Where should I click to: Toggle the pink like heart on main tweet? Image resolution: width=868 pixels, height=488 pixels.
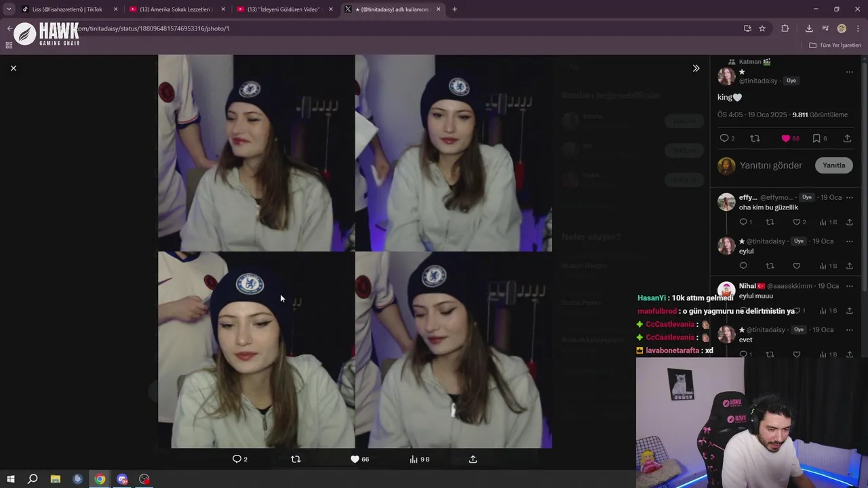tap(785, 138)
